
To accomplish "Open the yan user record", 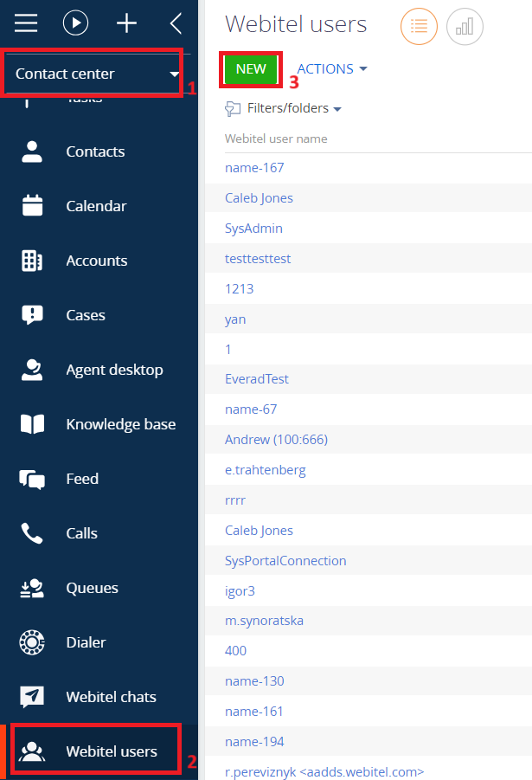I will tap(235, 319).
